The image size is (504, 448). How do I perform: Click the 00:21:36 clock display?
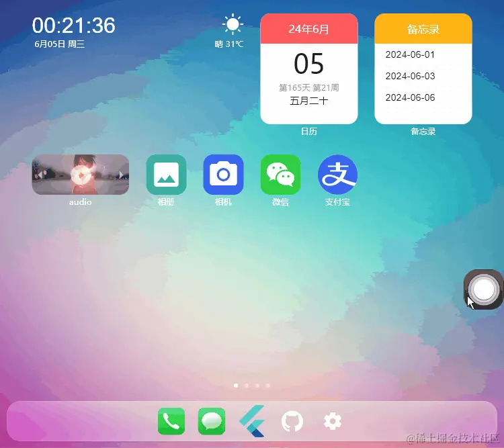coord(74,26)
